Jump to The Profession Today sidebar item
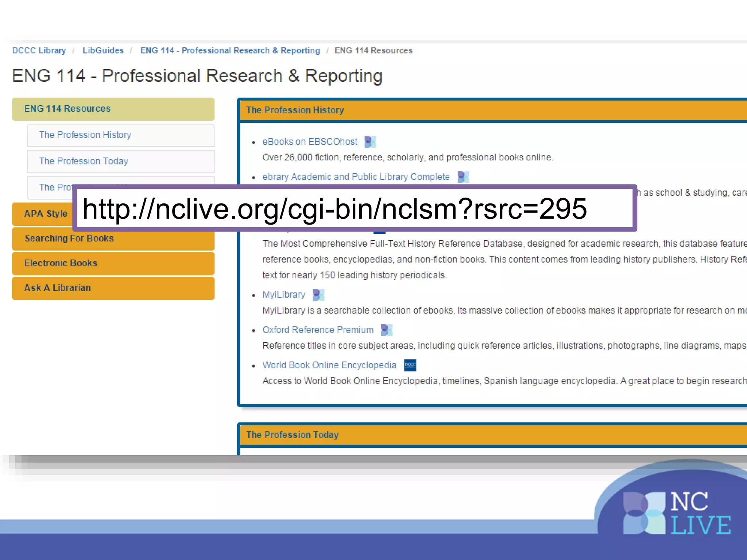The image size is (747, 560). (x=121, y=162)
